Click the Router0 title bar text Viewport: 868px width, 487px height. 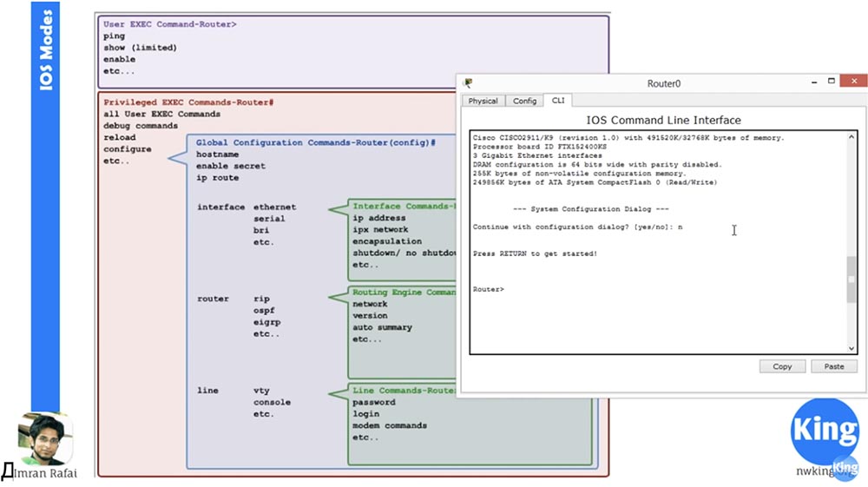pos(664,83)
